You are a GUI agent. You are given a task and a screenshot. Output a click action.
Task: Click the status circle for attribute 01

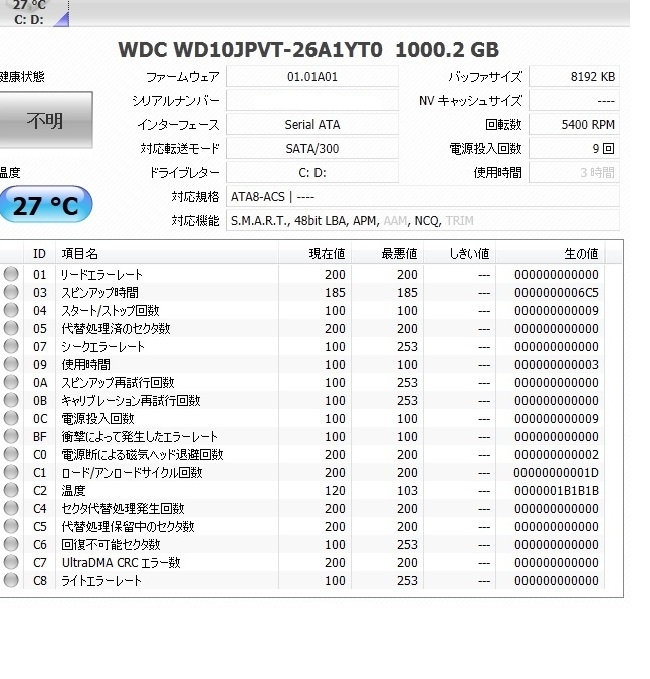coord(11,274)
